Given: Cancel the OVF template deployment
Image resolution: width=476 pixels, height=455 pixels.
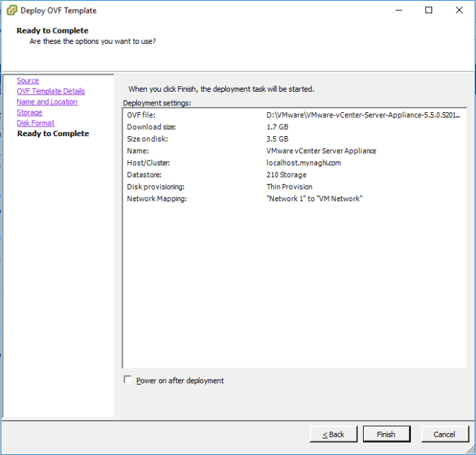Looking at the screenshot, I should click(x=444, y=434).
